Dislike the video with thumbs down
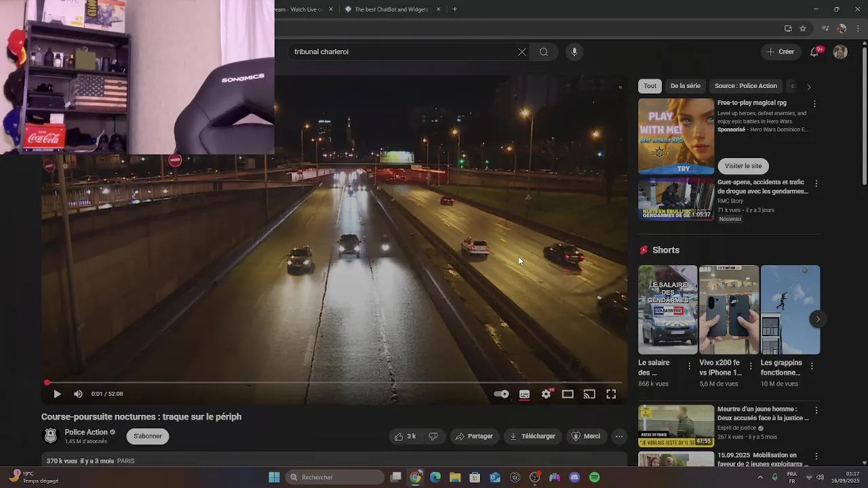This screenshot has width=868, height=488. (x=433, y=436)
